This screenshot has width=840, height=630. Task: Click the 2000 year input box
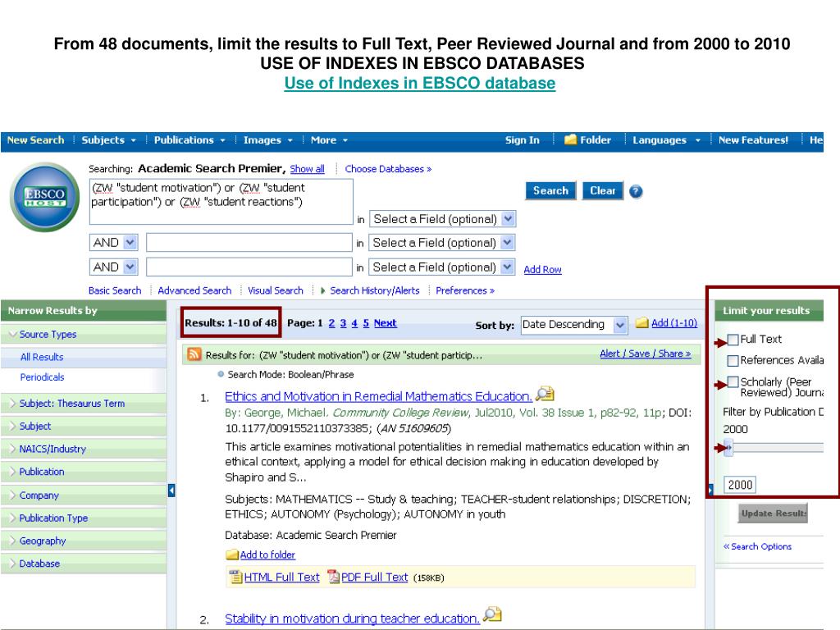coord(740,485)
